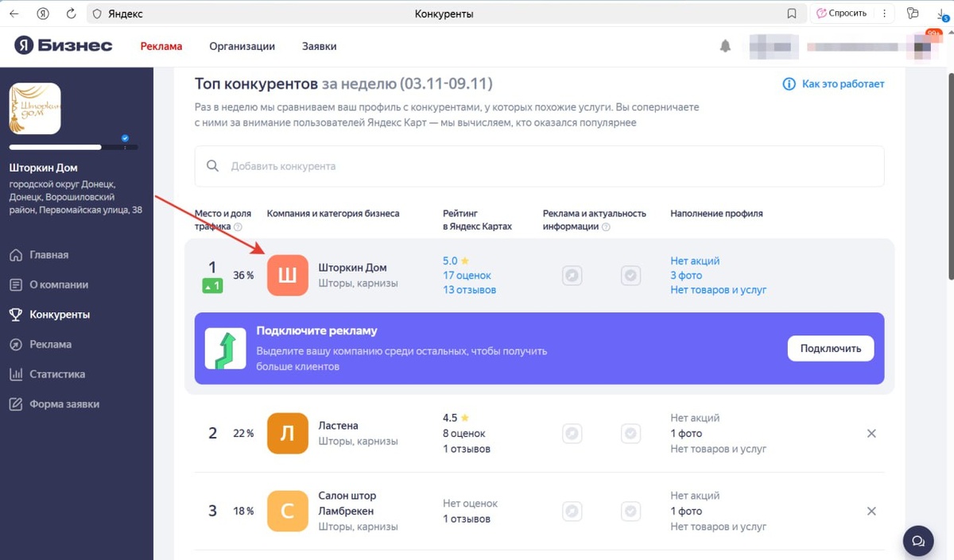
Task: Click the help icon next to Реклама и актуальность информации
Action: pyautogui.click(x=606, y=227)
